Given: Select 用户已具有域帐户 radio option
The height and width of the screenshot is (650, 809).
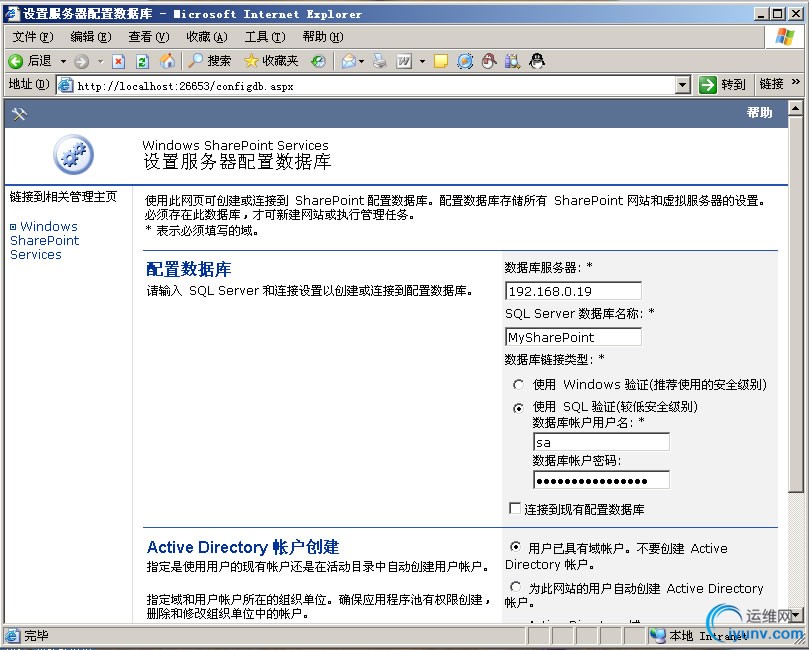Looking at the screenshot, I should (x=515, y=547).
